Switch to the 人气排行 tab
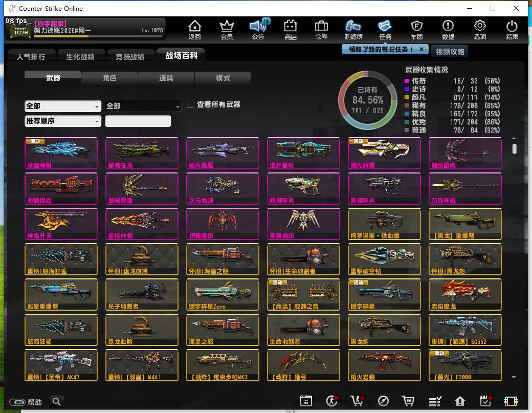This screenshot has height=413, width=532. pyautogui.click(x=31, y=56)
